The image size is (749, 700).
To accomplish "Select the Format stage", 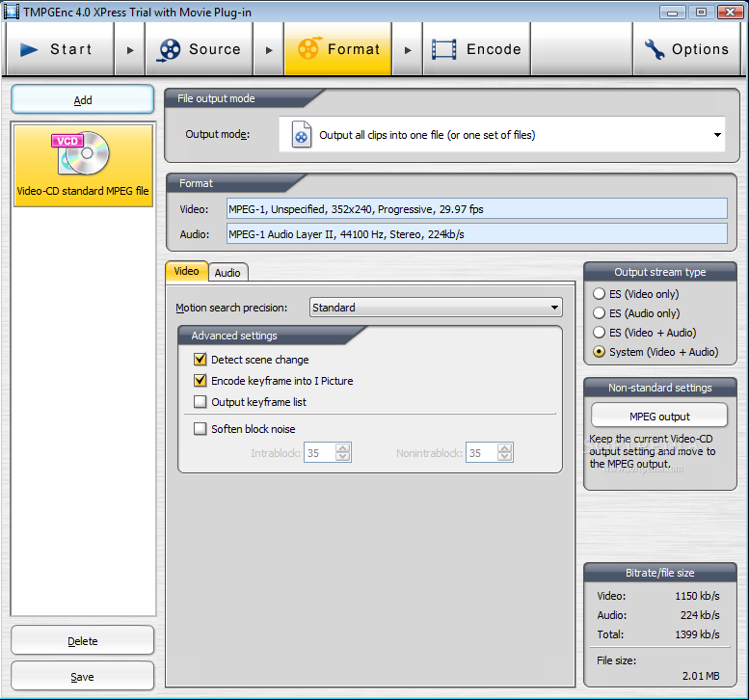I will [338, 49].
